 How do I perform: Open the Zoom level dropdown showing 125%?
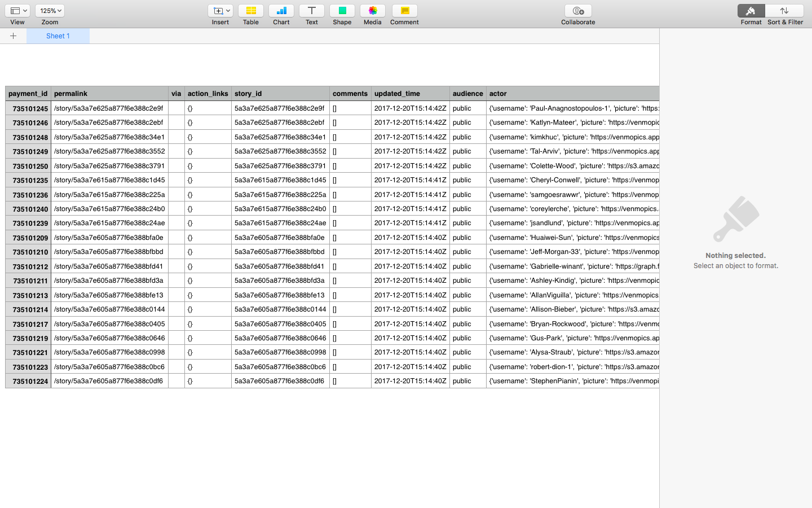(x=50, y=10)
